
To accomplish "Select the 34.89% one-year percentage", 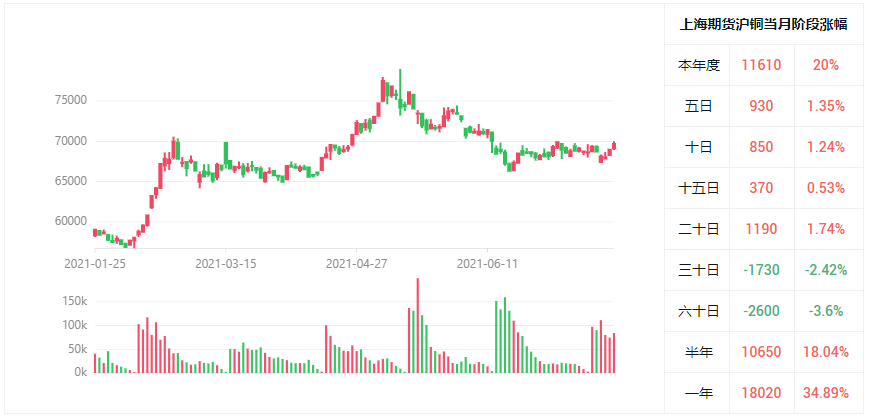I will [826, 393].
